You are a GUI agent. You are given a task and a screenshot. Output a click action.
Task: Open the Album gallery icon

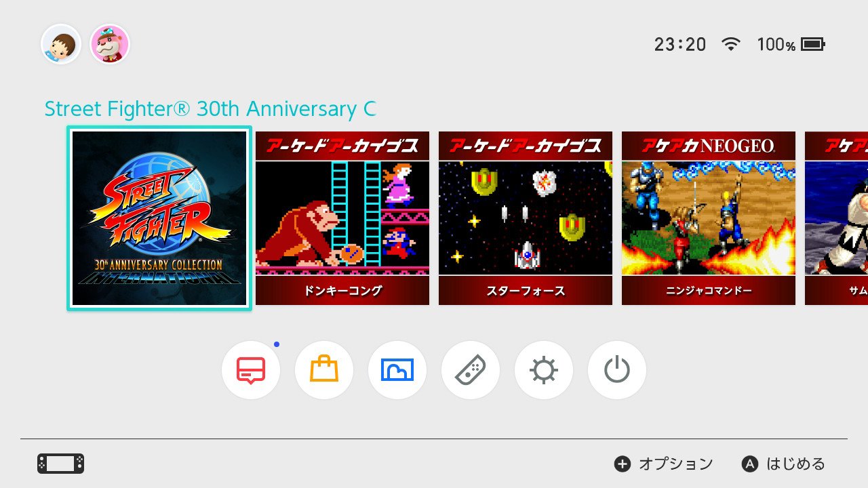point(397,370)
